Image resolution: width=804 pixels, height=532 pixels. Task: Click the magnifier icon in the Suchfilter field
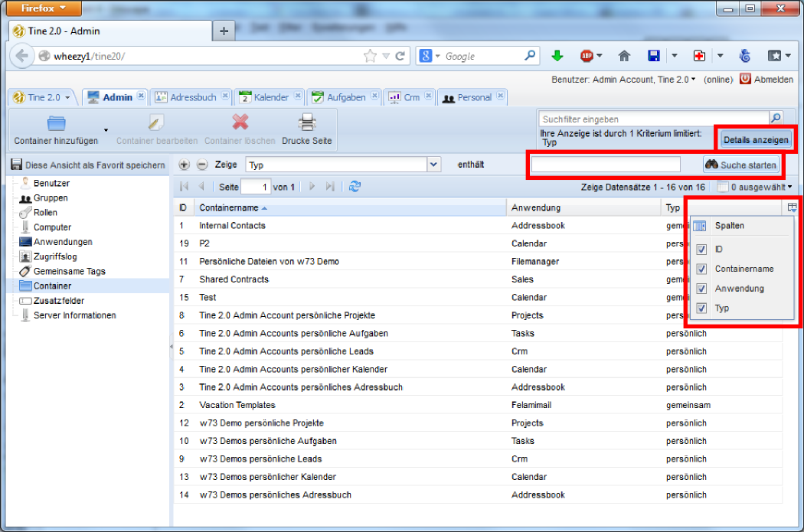click(x=776, y=119)
